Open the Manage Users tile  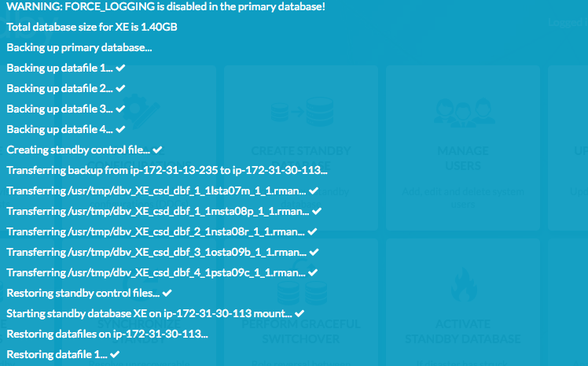pos(463,148)
